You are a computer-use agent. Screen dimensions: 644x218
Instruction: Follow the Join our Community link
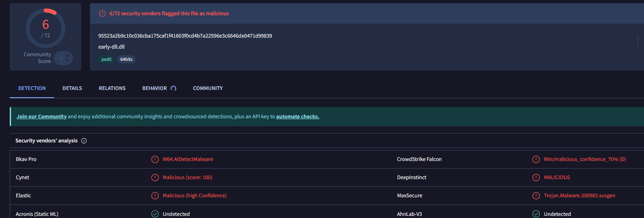(41, 117)
